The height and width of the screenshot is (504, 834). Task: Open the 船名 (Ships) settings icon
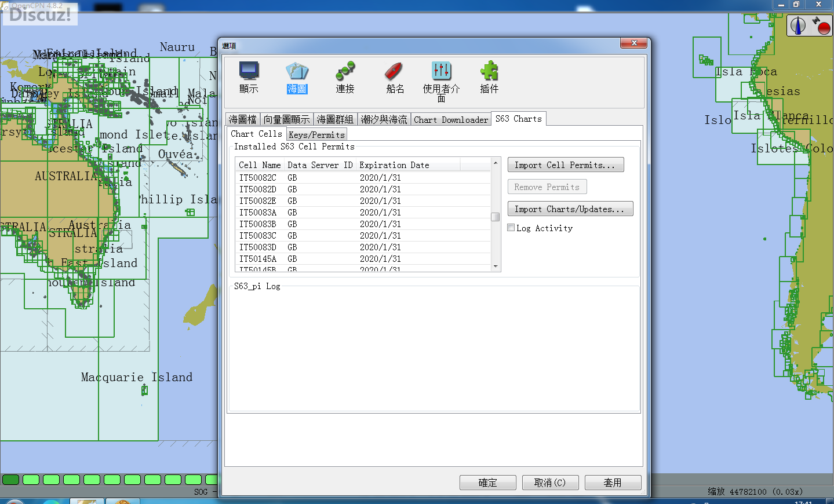pyautogui.click(x=395, y=77)
